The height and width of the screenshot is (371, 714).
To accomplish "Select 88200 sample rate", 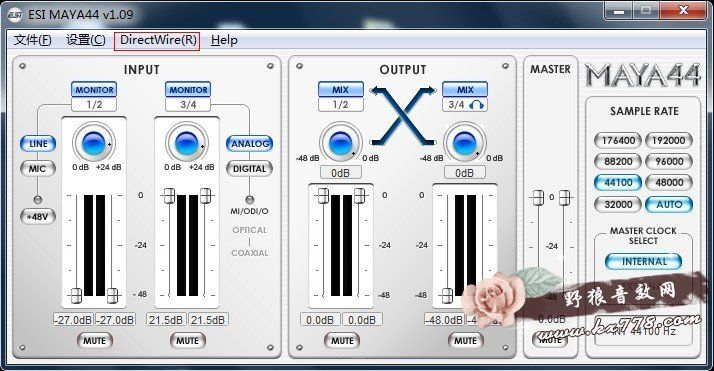I will click(x=618, y=162).
